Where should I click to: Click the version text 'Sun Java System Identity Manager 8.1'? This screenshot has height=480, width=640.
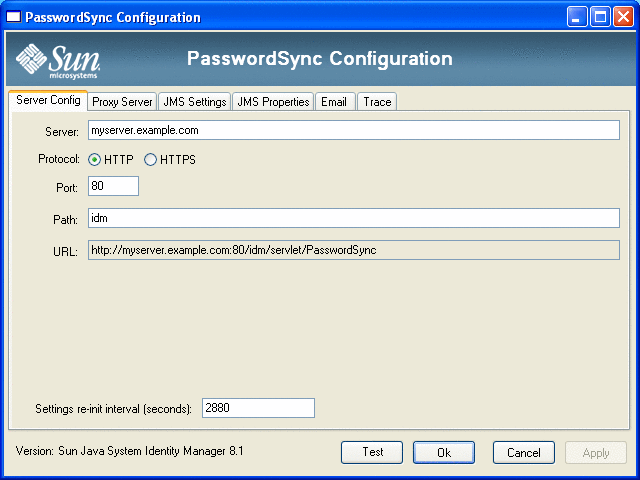(151, 451)
